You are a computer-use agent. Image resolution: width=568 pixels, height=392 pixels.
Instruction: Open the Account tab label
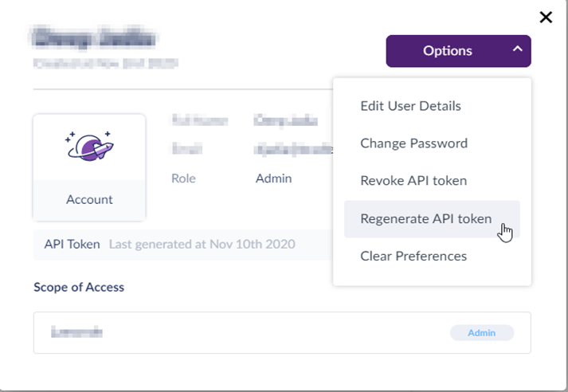tap(89, 200)
